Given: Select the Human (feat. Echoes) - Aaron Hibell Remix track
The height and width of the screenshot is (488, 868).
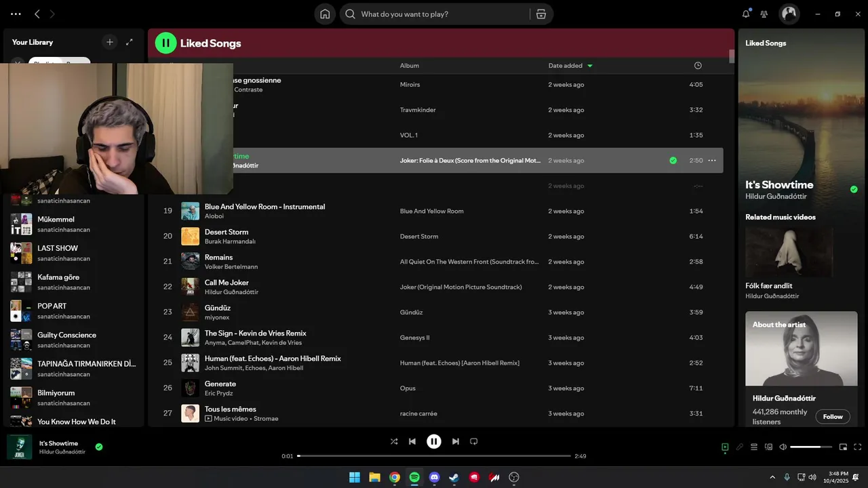Looking at the screenshot, I should (273, 359).
